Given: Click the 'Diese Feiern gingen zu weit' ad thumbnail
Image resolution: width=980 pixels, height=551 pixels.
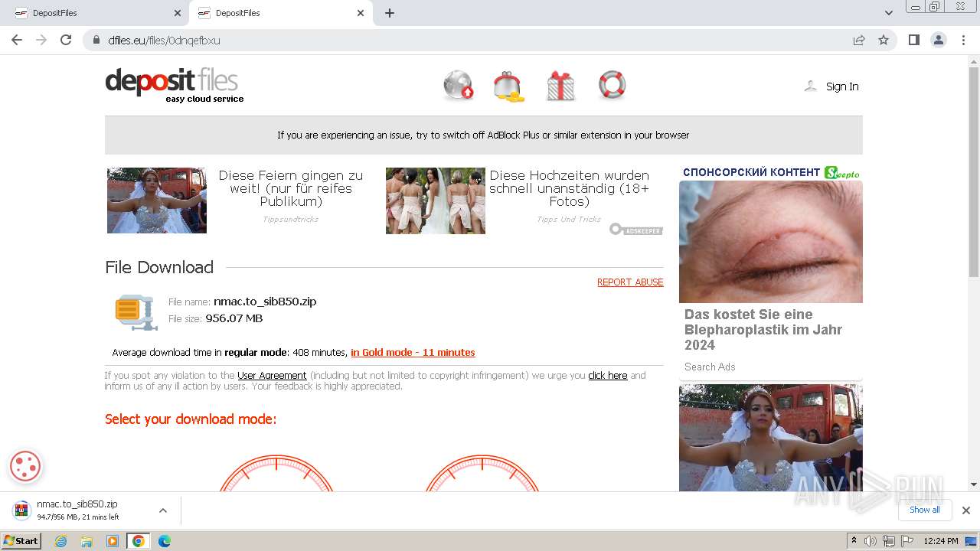Looking at the screenshot, I should tap(157, 201).
